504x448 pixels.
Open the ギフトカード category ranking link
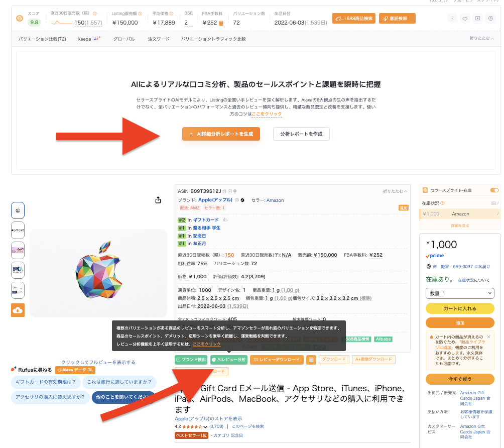click(206, 219)
